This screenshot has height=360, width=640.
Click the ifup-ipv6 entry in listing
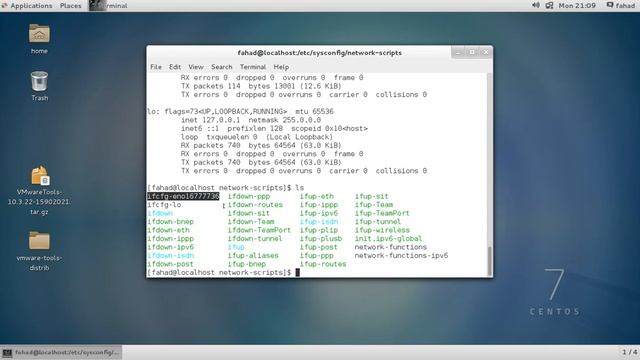tap(319, 213)
